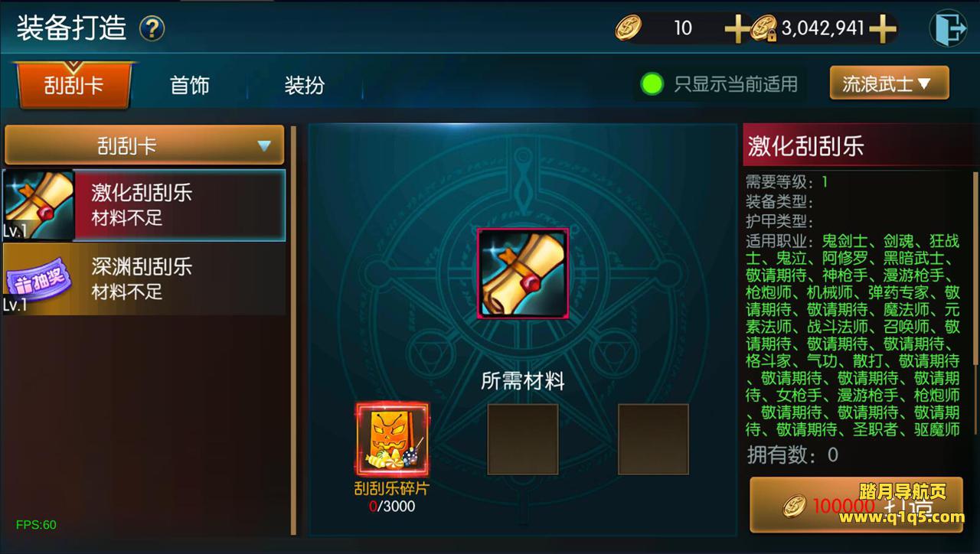Select the 刮刮卡 tab
This screenshot has height=554, width=980.
(73, 84)
